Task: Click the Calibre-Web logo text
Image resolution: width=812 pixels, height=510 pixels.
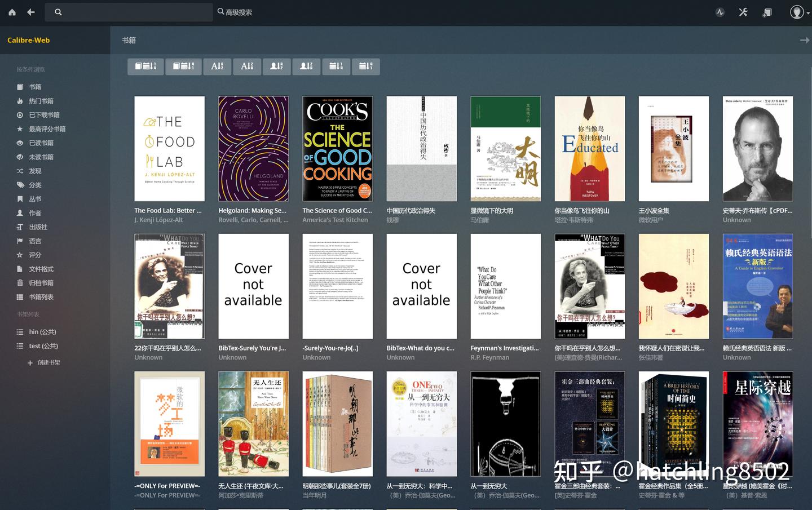Action: point(28,40)
